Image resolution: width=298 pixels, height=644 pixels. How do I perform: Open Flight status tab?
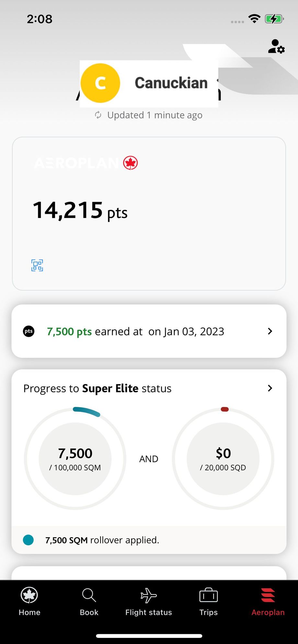[149, 602]
